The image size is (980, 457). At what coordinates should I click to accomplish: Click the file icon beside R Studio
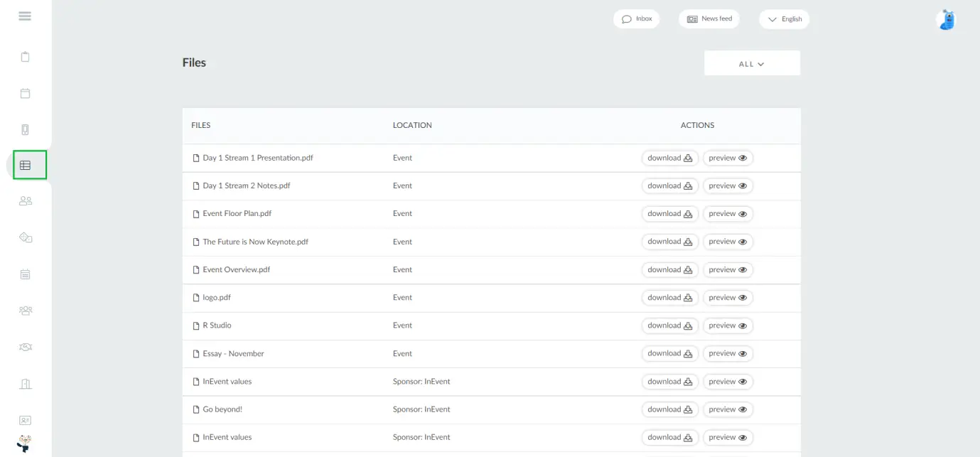[196, 326]
